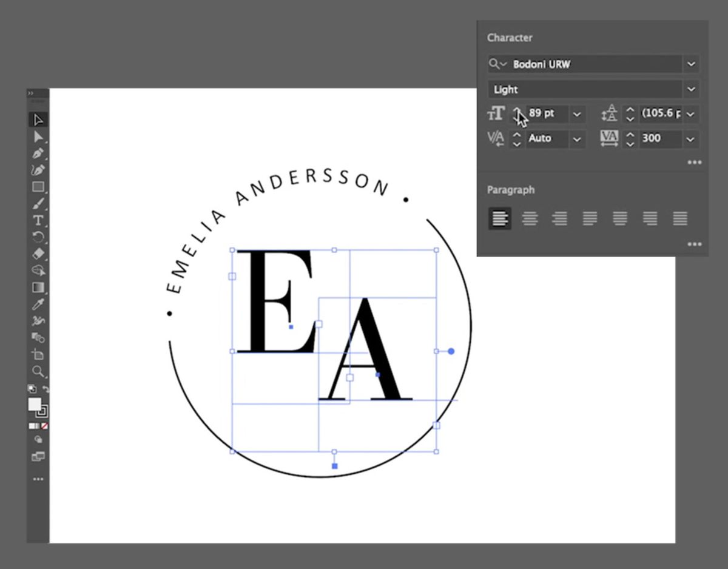
Task: Open the Bodoni URW font family dropdown
Action: point(691,64)
